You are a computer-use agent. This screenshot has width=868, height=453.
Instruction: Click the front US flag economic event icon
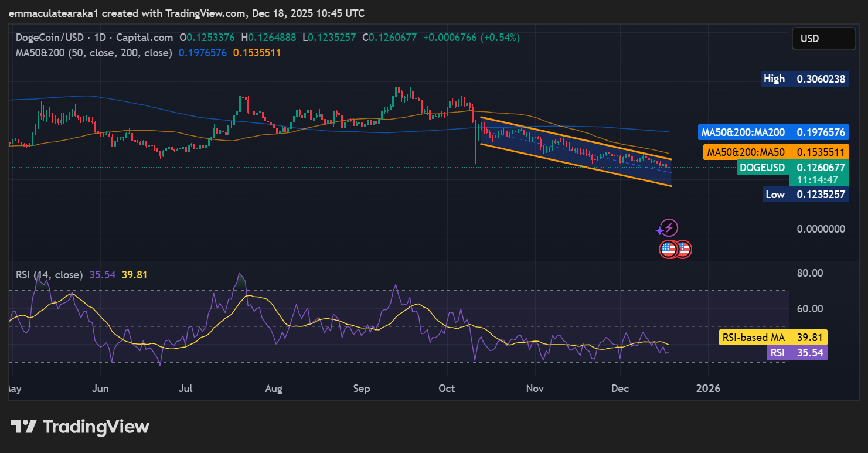669,249
